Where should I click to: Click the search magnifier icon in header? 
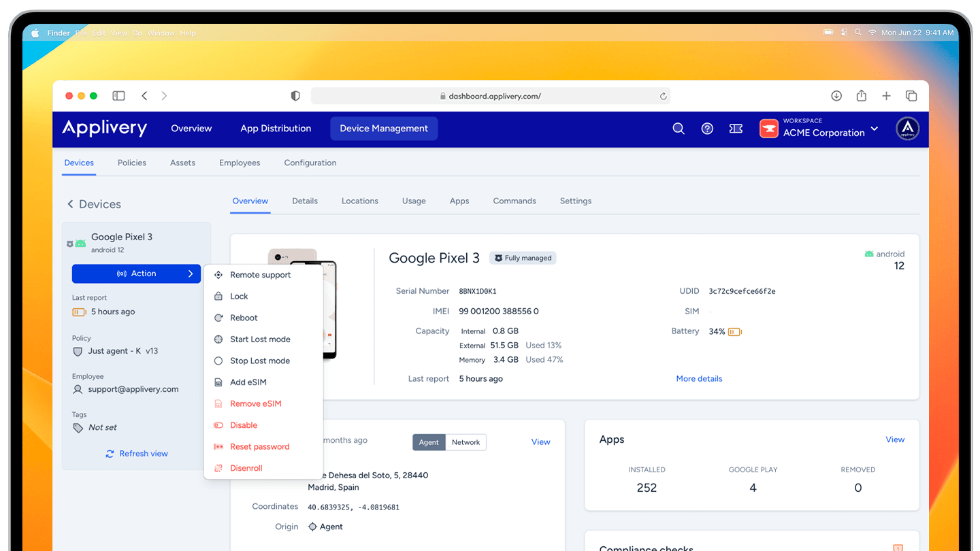[679, 129]
